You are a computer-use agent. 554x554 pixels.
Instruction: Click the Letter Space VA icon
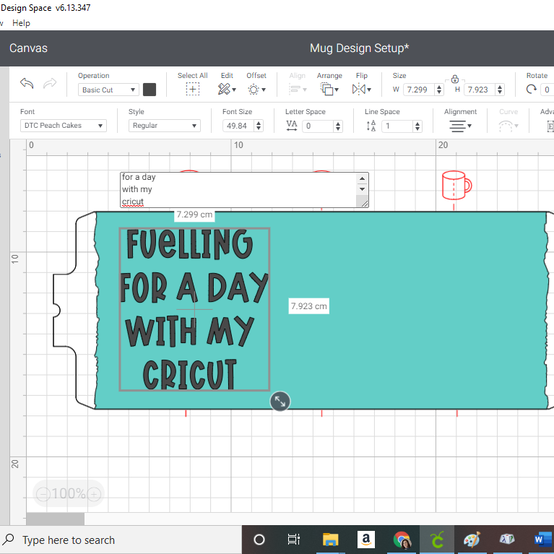click(291, 125)
